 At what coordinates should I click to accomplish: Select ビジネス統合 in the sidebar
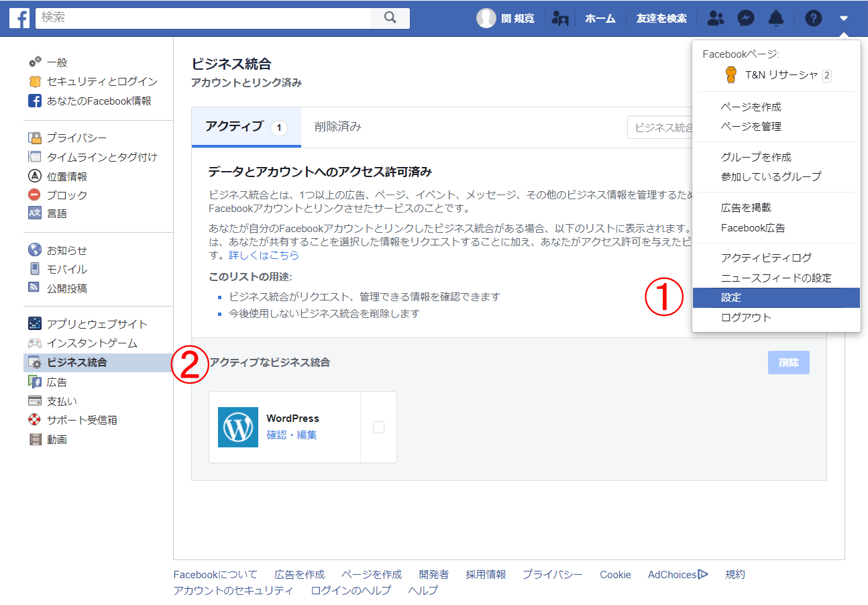pyautogui.click(x=98, y=363)
